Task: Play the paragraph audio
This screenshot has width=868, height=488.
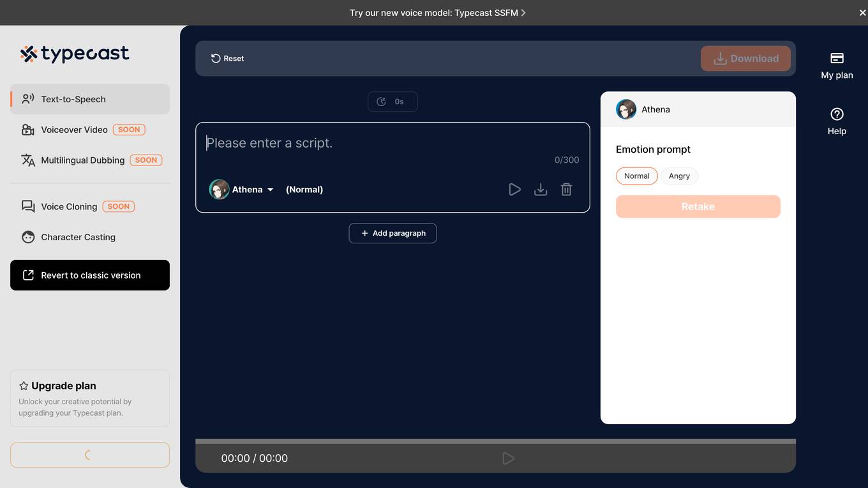Action: click(514, 190)
